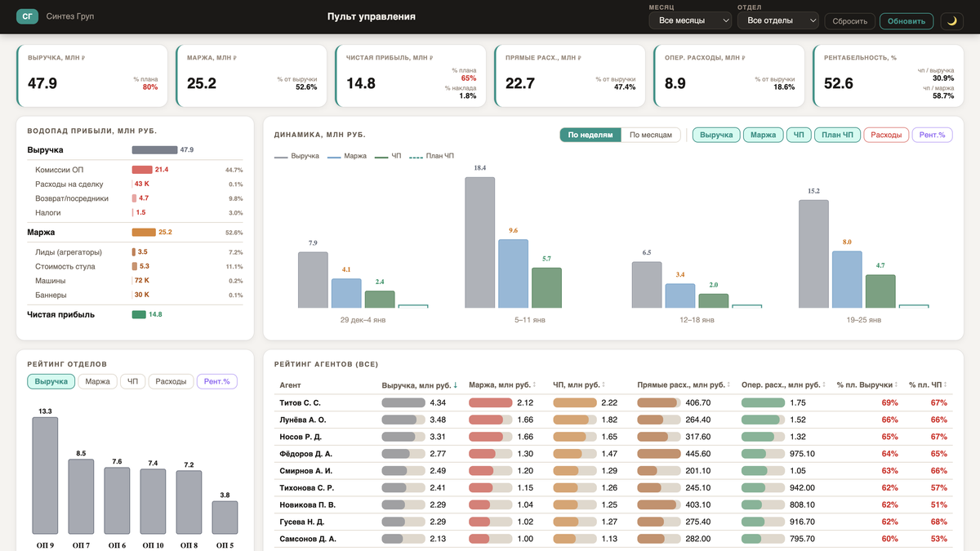This screenshot has width=980, height=551.
Task: Click the ОП 7 bar in rating
Action: pos(81,497)
